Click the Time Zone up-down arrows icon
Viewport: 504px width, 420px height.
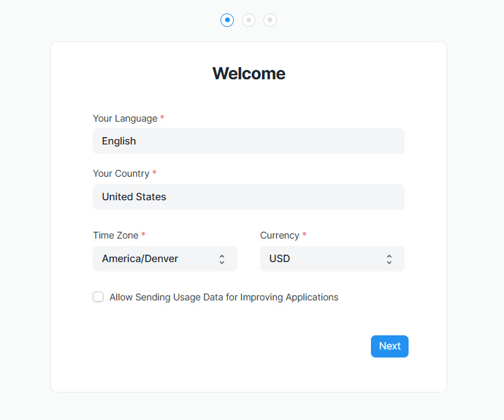222,259
